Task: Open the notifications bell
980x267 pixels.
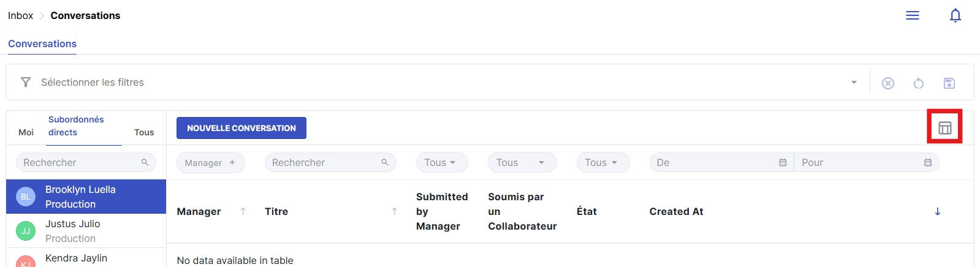Action: 955,15
